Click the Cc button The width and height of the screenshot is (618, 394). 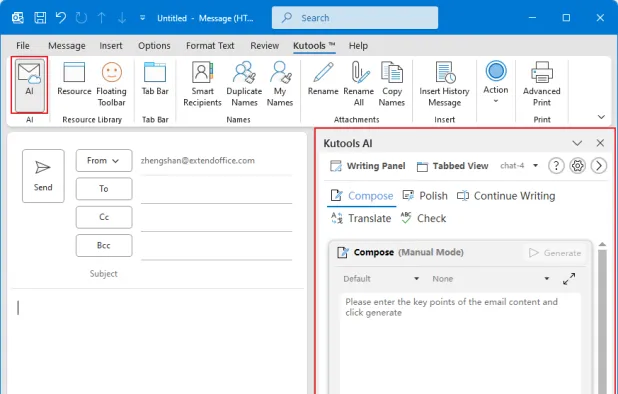(x=104, y=217)
